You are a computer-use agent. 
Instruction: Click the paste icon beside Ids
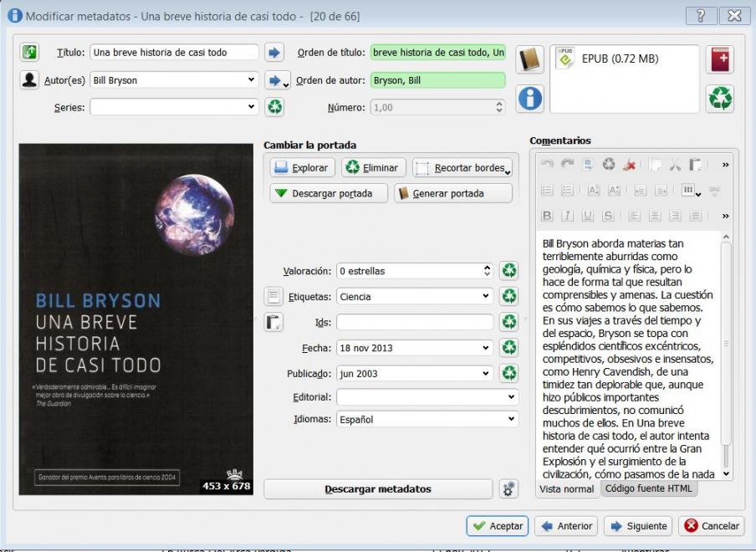[x=274, y=322]
